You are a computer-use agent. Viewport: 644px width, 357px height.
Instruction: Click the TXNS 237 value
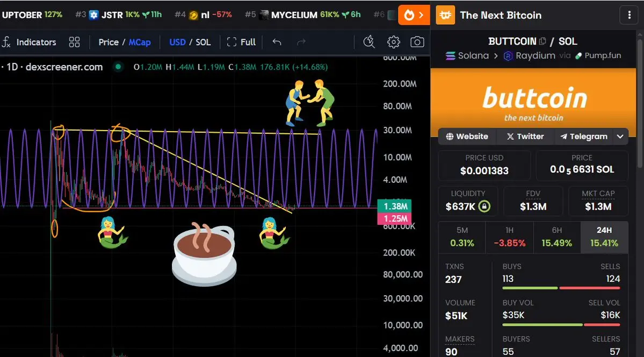(453, 280)
